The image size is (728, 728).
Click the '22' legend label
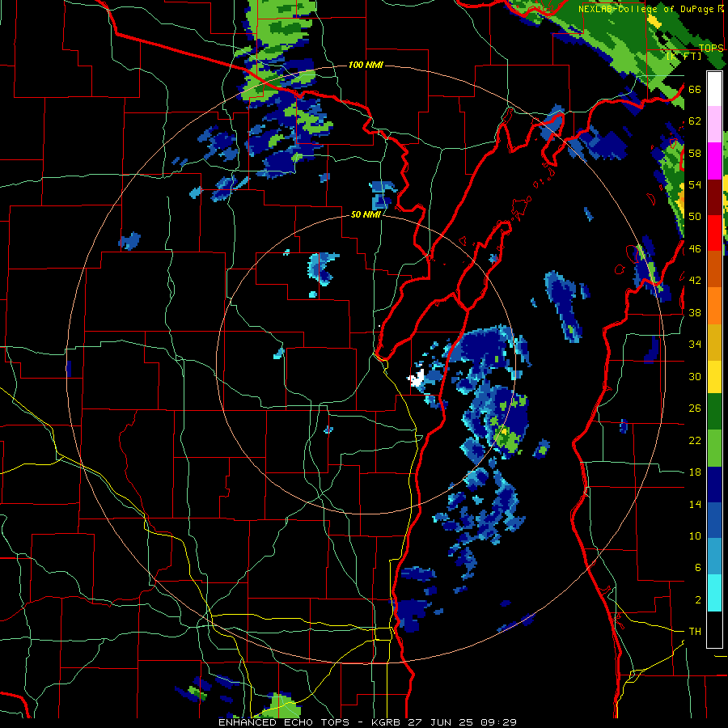695,440
